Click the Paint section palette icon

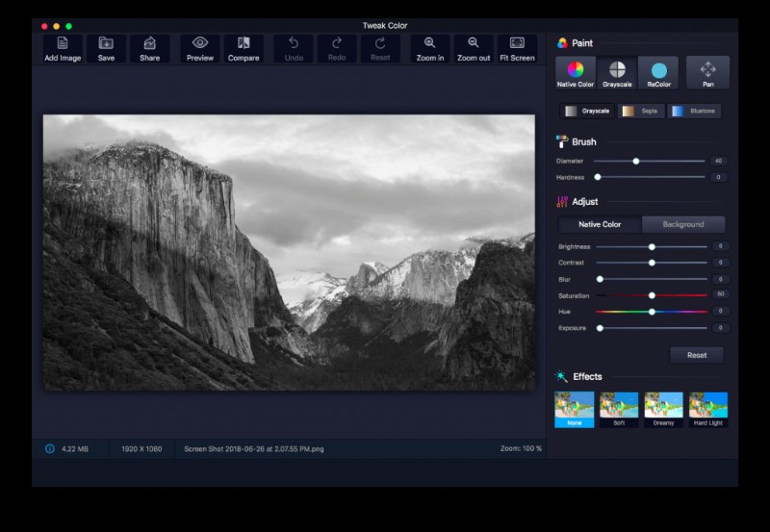tap(562, 43)
